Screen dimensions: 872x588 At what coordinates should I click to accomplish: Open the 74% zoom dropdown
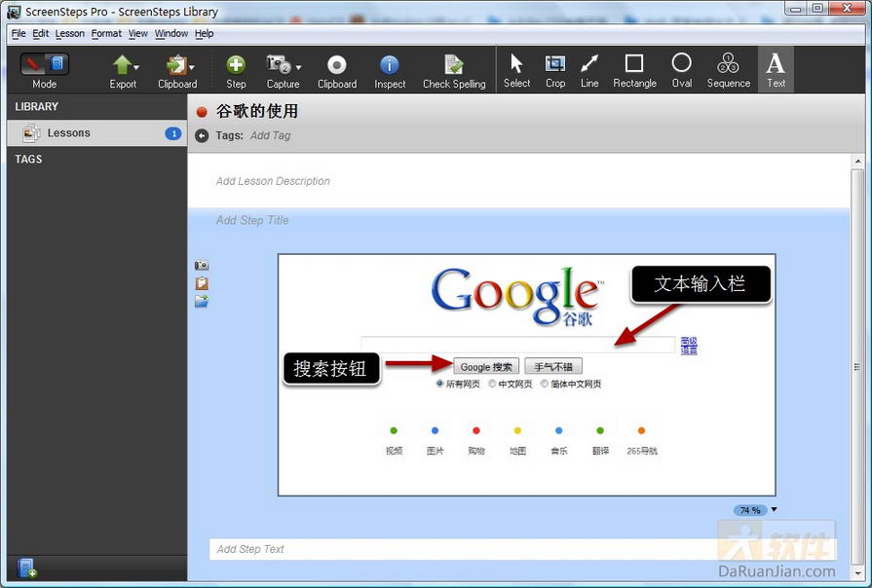[774, 509]
